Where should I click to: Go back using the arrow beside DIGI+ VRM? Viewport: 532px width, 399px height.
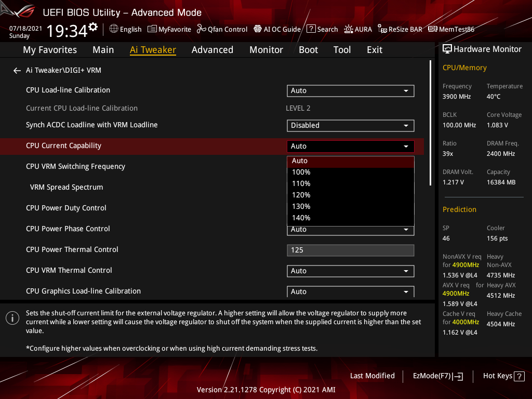pos(17,70)
